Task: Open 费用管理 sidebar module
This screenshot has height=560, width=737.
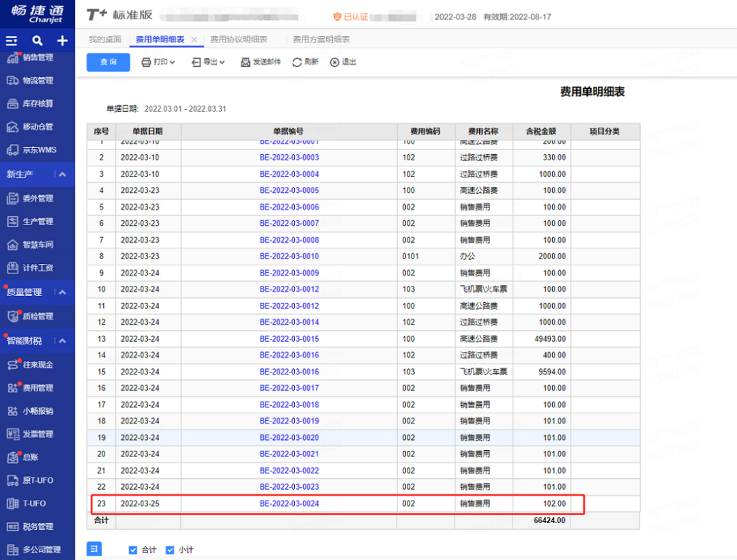Action: click(30, 388)
